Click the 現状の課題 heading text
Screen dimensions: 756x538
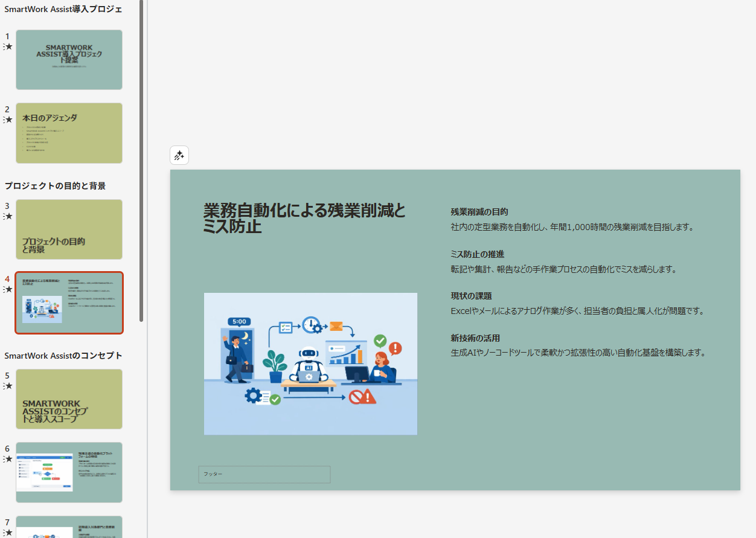(x=471, y=296)
